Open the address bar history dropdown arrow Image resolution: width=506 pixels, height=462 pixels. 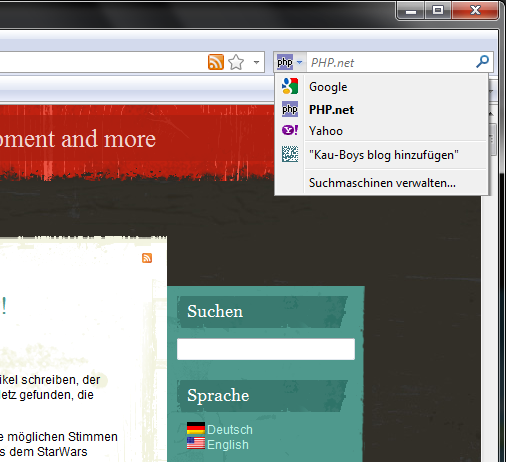click(x=256, y=62)
